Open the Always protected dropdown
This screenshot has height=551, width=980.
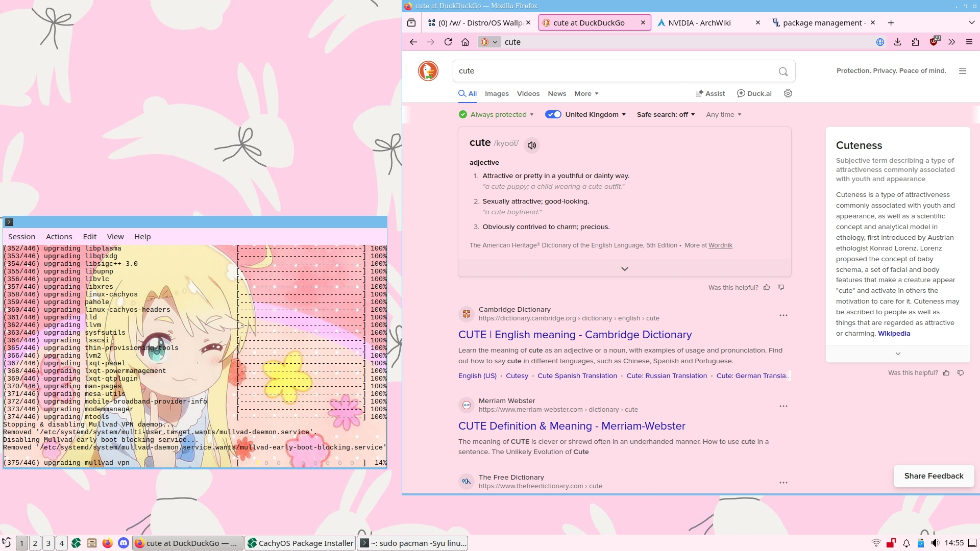(x=496, y=115)
